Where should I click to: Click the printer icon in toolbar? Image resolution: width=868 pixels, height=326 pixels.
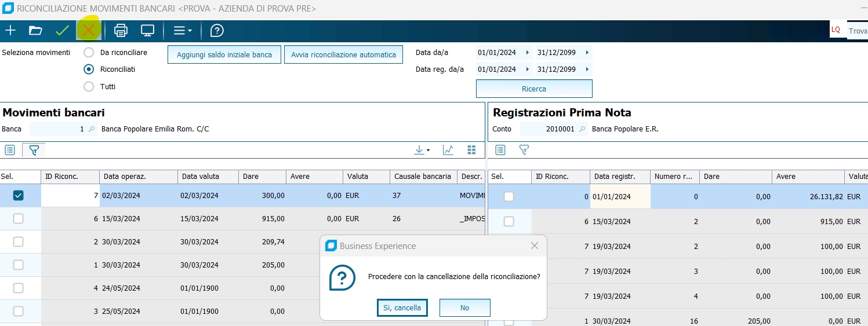(x=121, y=31)
